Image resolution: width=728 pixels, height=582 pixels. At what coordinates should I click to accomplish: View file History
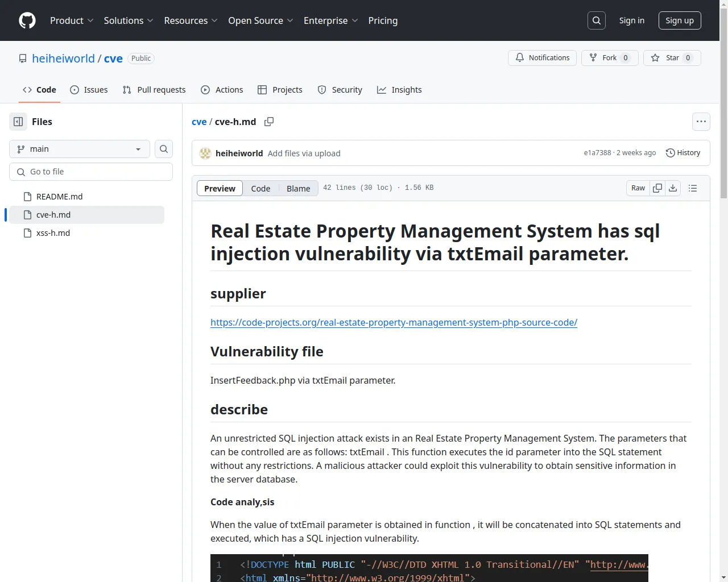683,153
